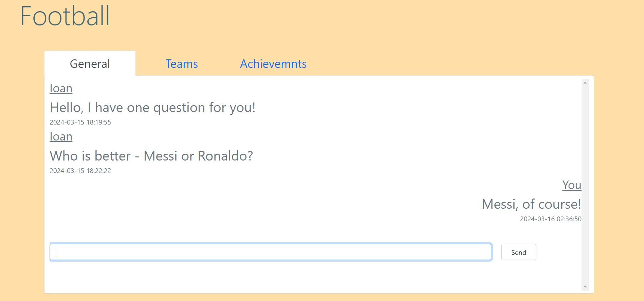Click the 18:19:55 message timestamp
Screen dimensions: 644x301
pyautogui.click(x=80, y=122)
